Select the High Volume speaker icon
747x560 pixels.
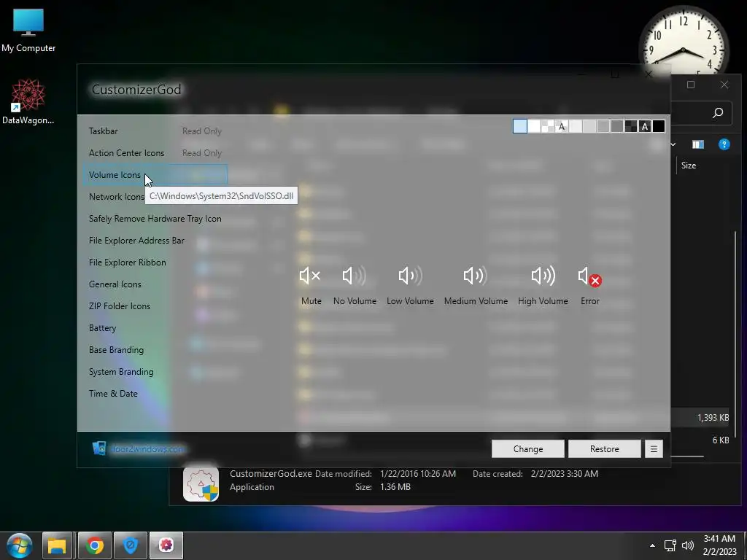tap(543, 276)
